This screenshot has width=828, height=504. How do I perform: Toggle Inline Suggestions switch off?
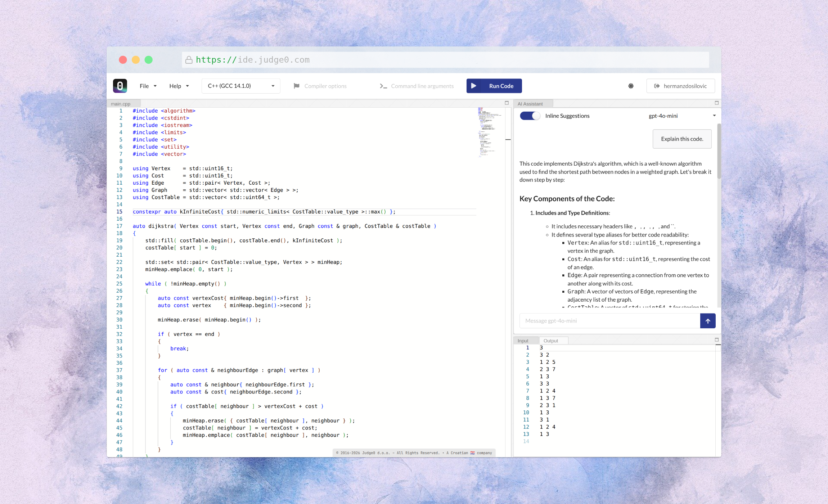click(530, 116)
